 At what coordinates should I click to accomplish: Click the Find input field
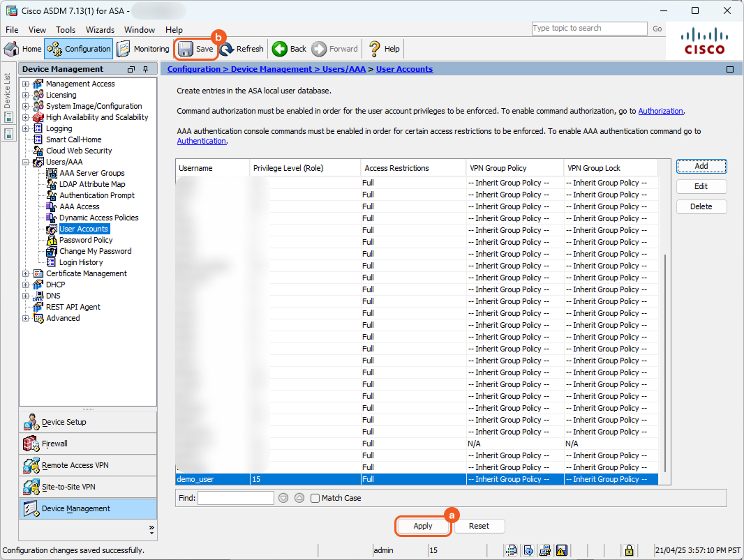(236, 498)
